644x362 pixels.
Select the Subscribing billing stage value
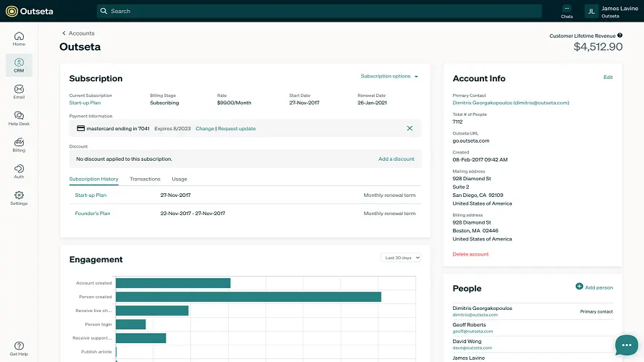tap(164, 103)
